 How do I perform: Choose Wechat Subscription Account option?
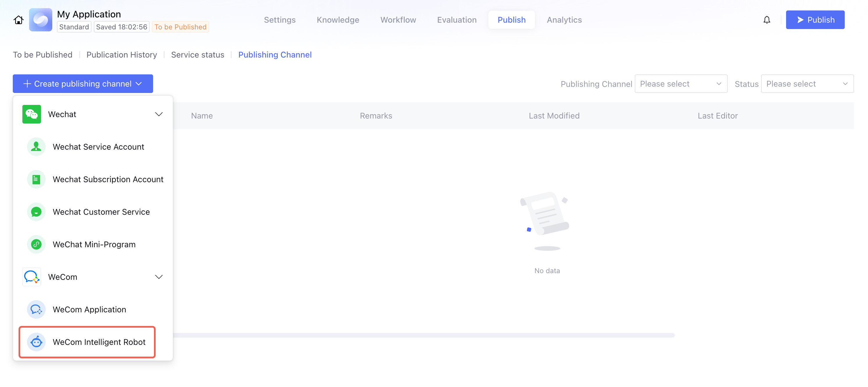tap(108, 179)
